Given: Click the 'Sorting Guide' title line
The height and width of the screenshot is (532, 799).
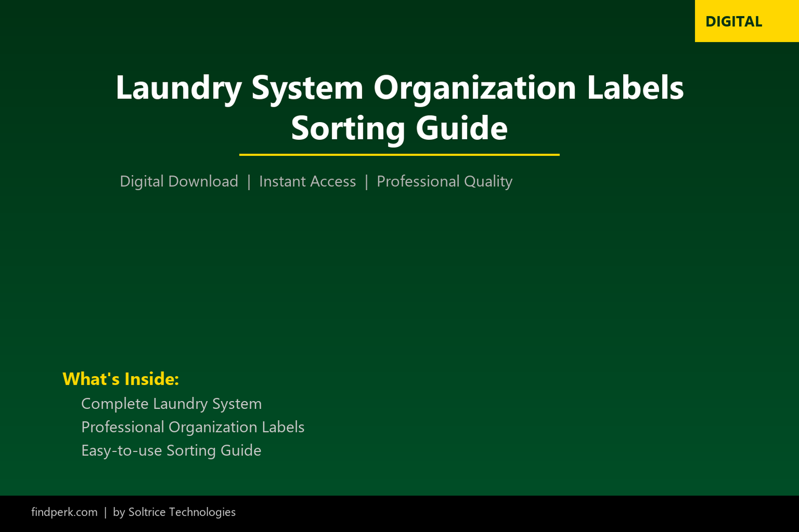Looking at the screenshot, I should click(x=399, y=128).
